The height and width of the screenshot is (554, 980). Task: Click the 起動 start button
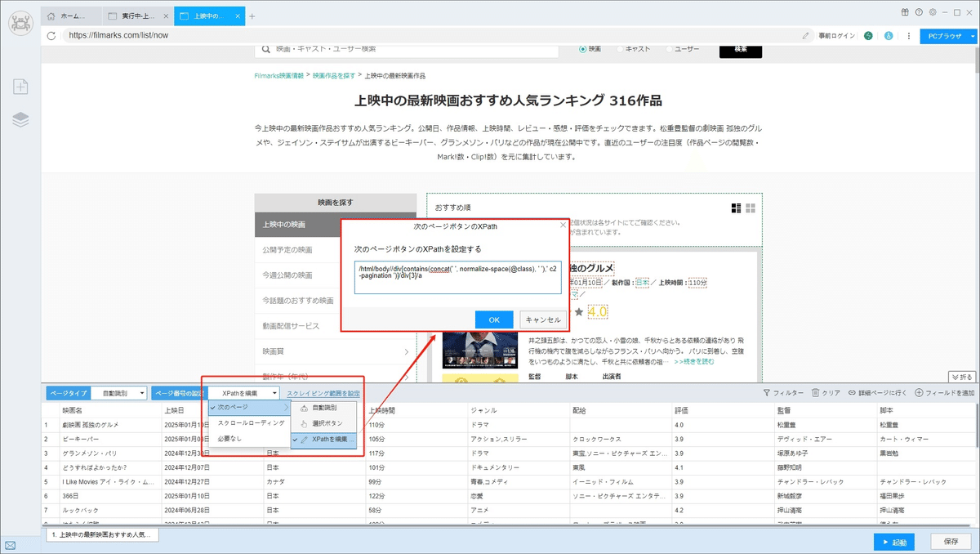tap(893, 542)
